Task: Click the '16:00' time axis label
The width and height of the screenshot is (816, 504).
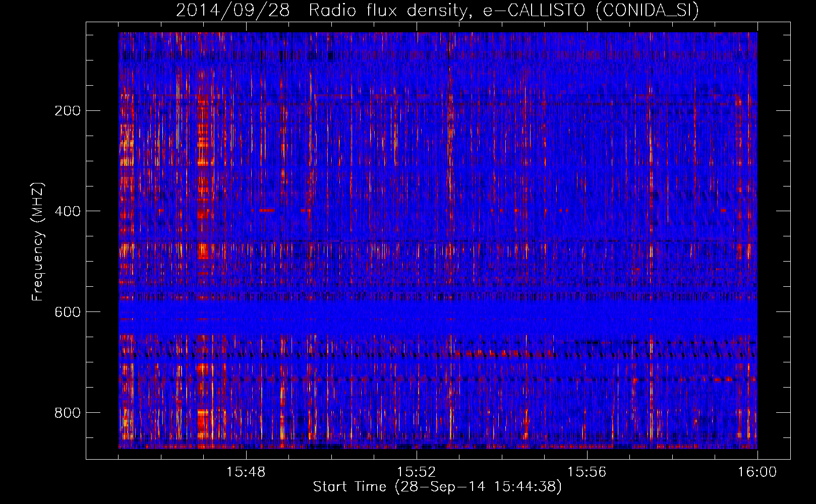Action: point(757,472)
